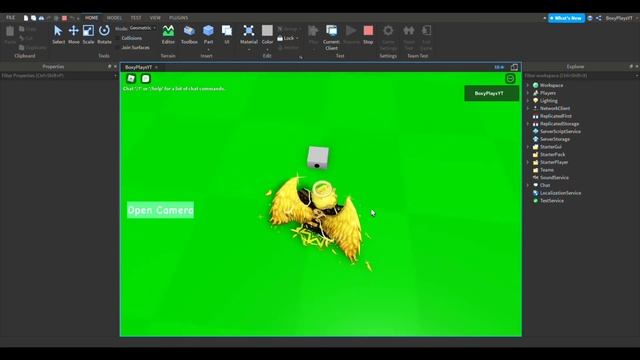
Task: Select StarterPack in Explorer
Action: (552, 155)
